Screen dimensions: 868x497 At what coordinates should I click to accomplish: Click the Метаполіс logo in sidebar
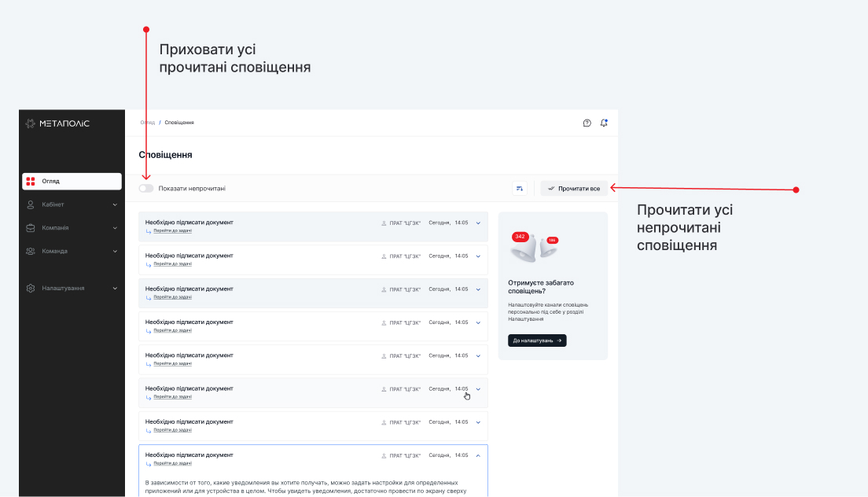coord(57,123)
